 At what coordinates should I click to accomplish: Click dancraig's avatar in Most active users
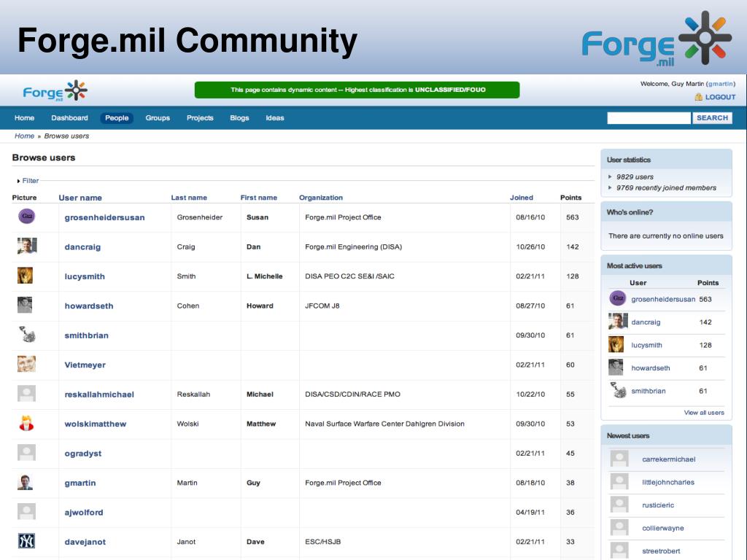pyautogui.click(x=618, y=322)
